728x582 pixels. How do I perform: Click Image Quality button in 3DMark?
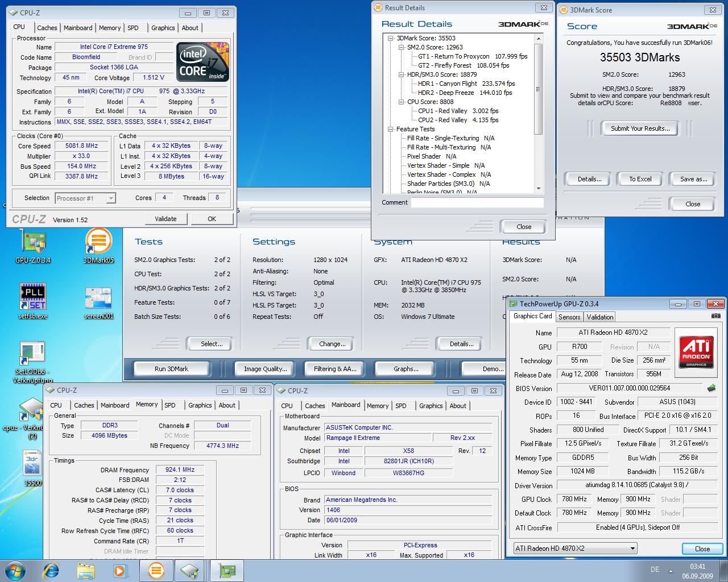point(266,369)
